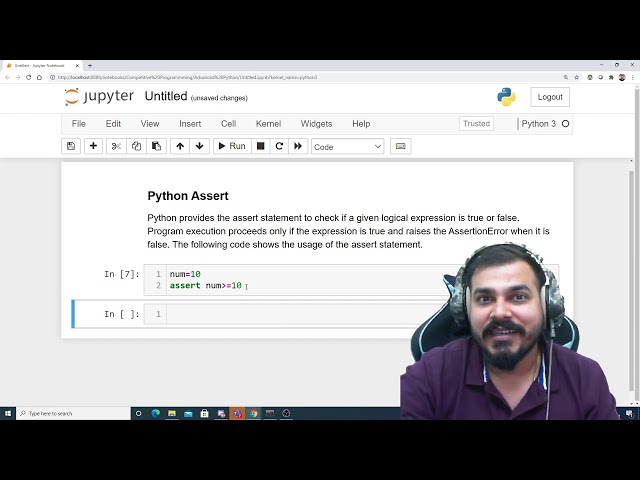Screen dimensions: 640x480
Task: Open the Chrome three-dot menu
Action: point(633,77)
